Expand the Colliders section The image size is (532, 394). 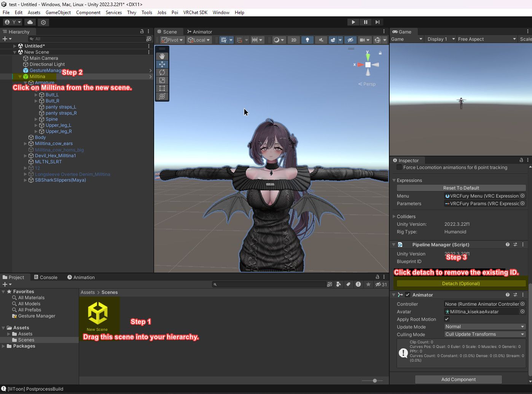[x=394, y=216]
